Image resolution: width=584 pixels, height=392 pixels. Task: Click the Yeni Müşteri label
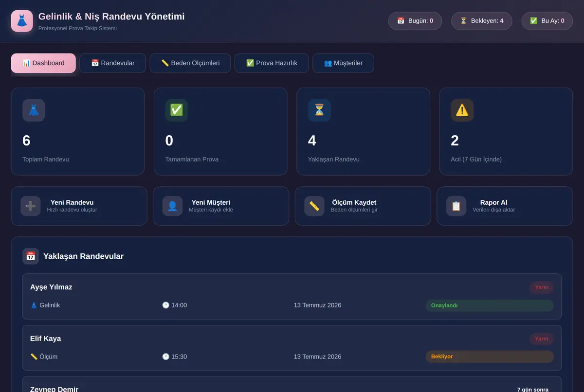point(211,202)
